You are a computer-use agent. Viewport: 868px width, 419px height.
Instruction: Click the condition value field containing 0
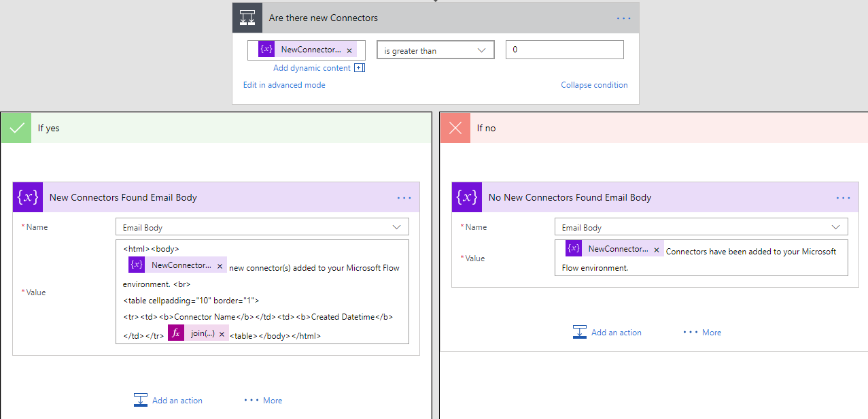(564, 50)
